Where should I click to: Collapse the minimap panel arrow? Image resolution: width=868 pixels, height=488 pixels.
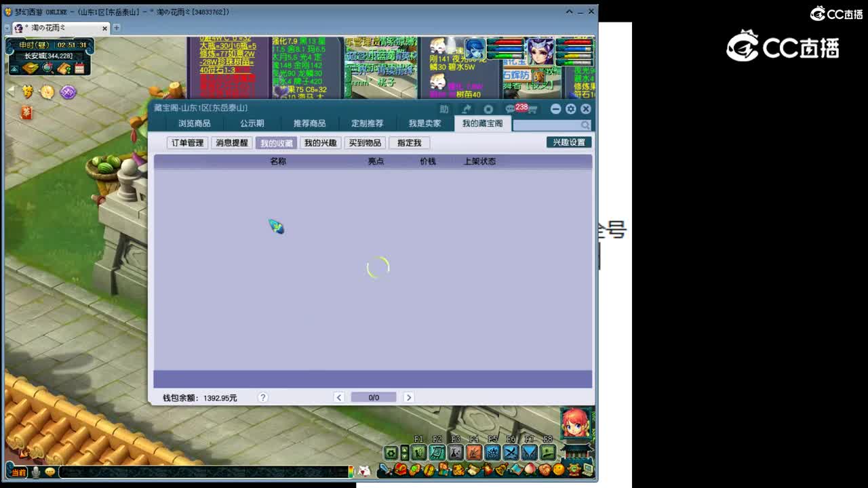[14, 69]
